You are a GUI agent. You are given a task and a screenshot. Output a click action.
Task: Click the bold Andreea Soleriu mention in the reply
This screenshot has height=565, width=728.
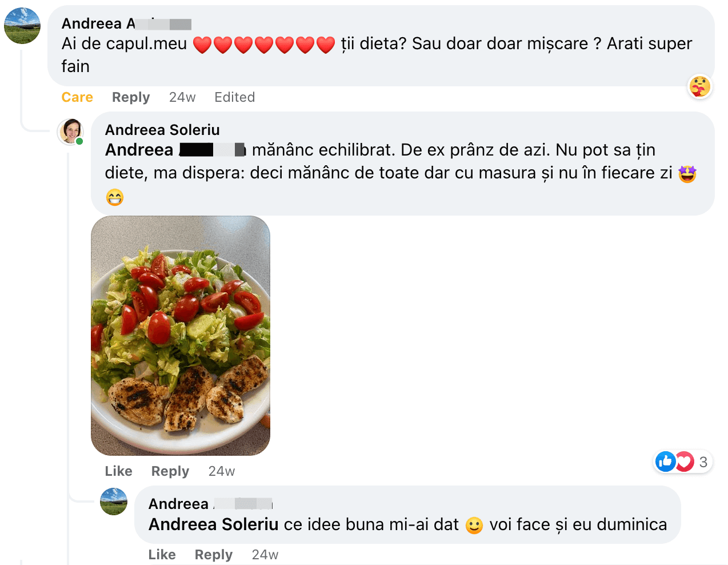pyautogui.click(x=214, y=524)
